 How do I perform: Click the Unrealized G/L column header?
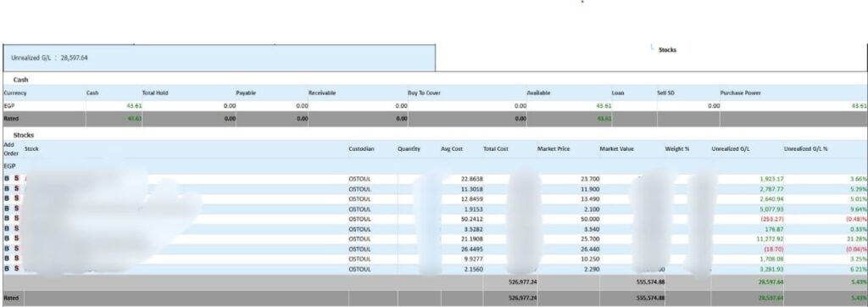click(x=731, y=148)
